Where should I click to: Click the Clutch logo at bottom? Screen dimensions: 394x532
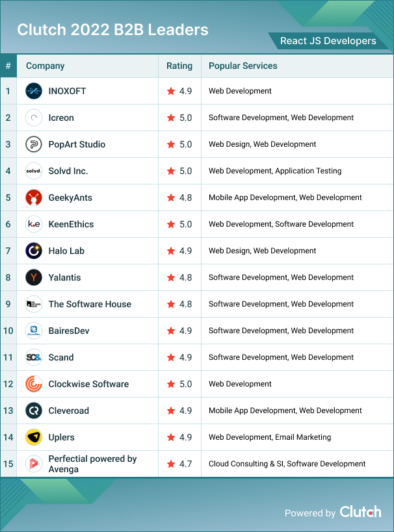(x=360, y=512)
